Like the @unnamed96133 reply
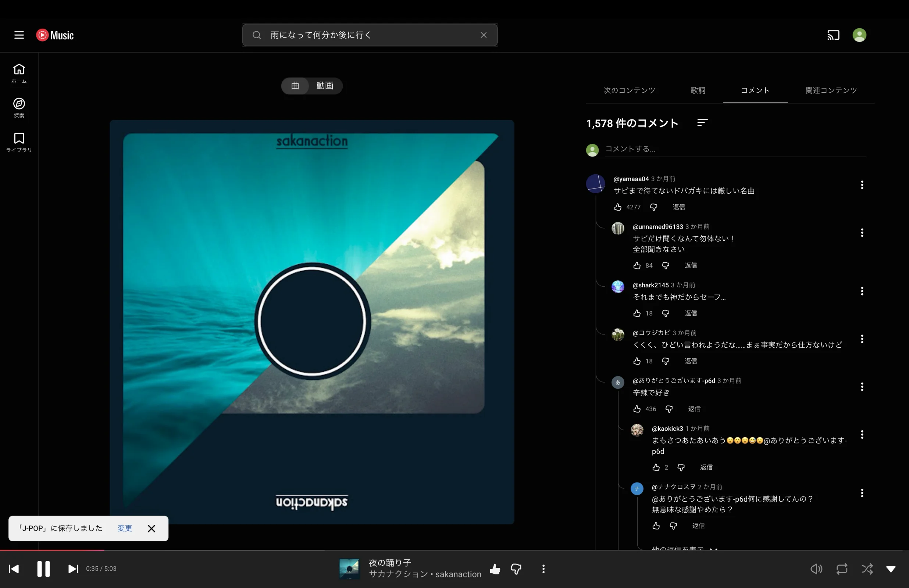Viewport: 909px width, 588px height. point(637,265)
